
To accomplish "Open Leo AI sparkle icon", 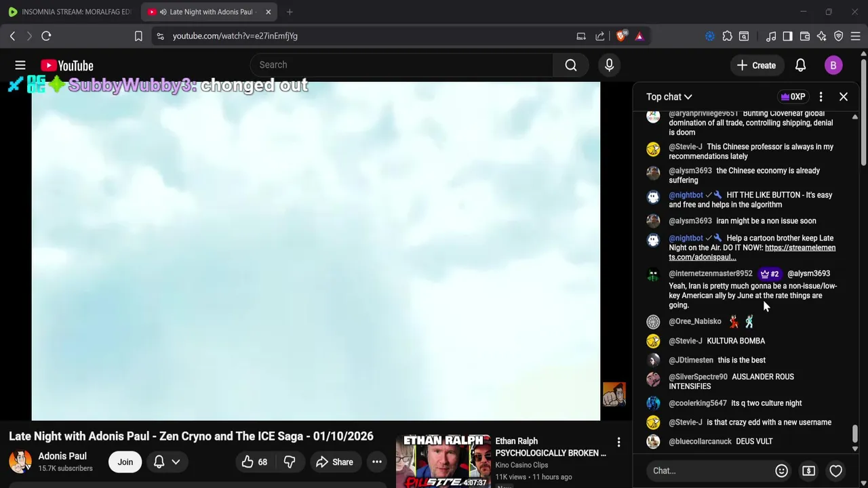I will point(822,36).
